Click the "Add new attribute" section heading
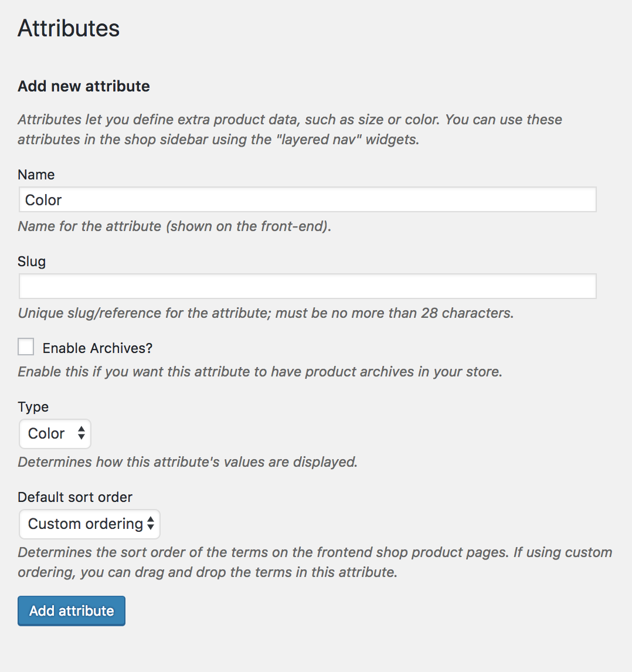 point(84,86)
